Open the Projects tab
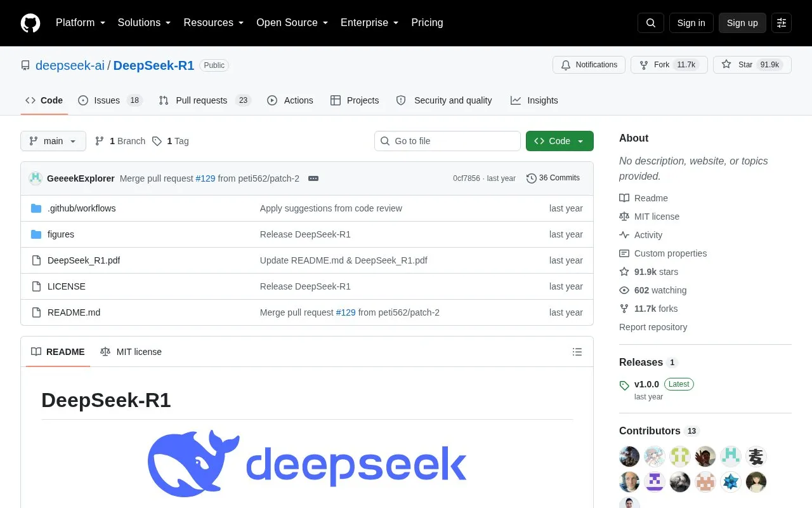812x508 pixels. tap(355, 100)
